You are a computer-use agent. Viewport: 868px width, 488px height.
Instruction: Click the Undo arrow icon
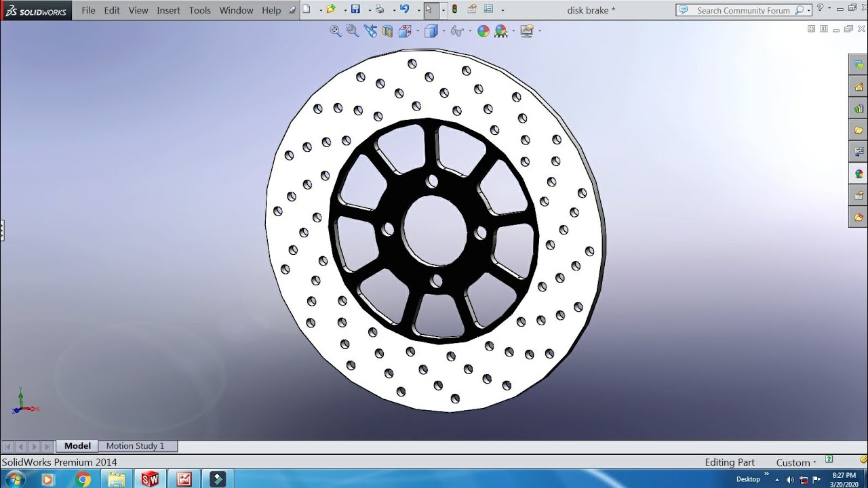405,9
